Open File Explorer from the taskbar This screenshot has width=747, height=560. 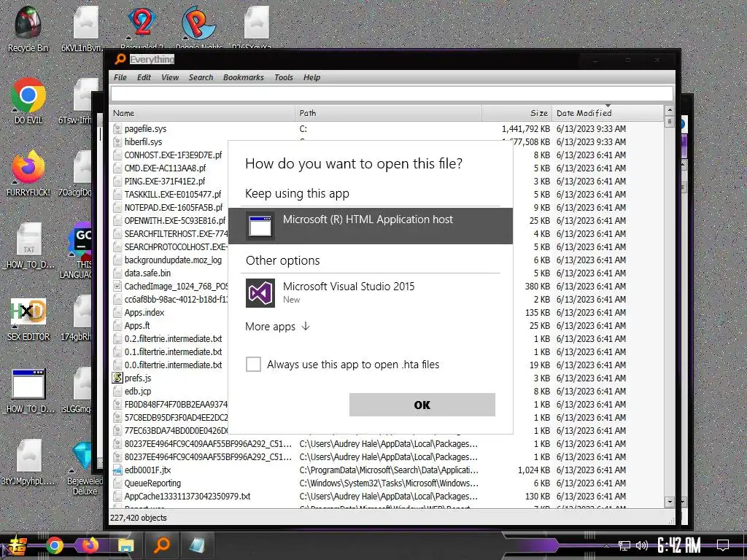click(x=125, y=545)
